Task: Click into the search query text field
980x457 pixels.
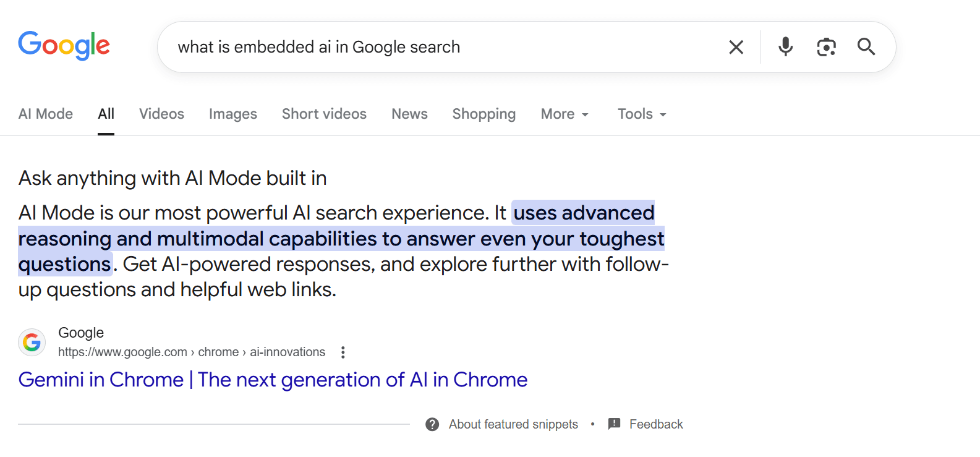Action: tap(433, 47)
